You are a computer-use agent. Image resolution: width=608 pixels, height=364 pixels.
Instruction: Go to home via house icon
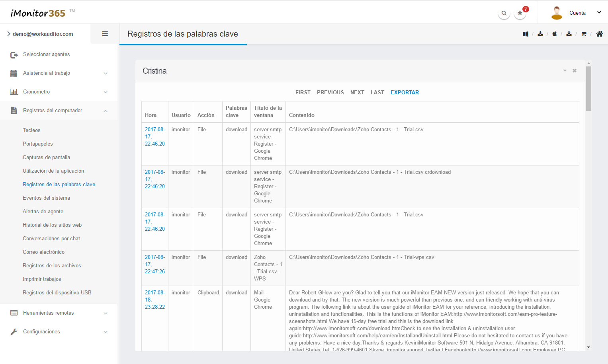[599, 34]
